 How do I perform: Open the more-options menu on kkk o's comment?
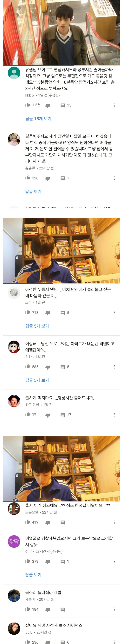pyautogui.click(x=114, y=105)
